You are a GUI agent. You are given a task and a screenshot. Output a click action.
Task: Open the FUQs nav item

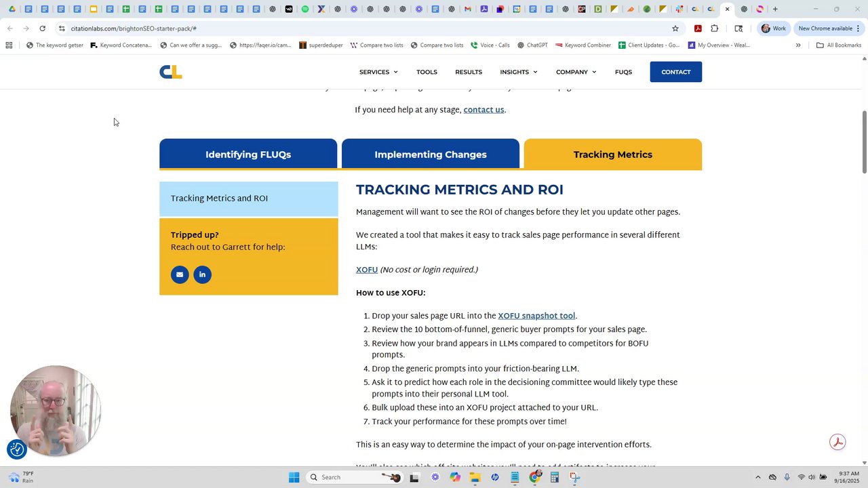pyautogui.click(x=623, y=72)
